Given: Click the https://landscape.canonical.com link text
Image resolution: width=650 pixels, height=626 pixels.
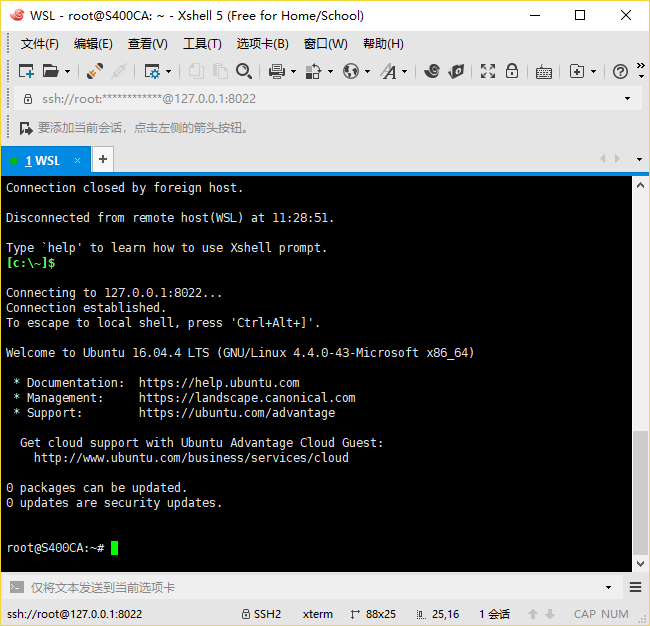Looking at the screenshot, I should [x=247, y=398].
